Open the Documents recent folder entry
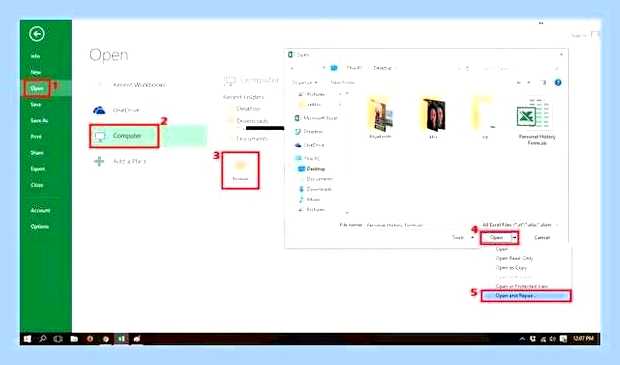620x365 pixels. [252, 139]
